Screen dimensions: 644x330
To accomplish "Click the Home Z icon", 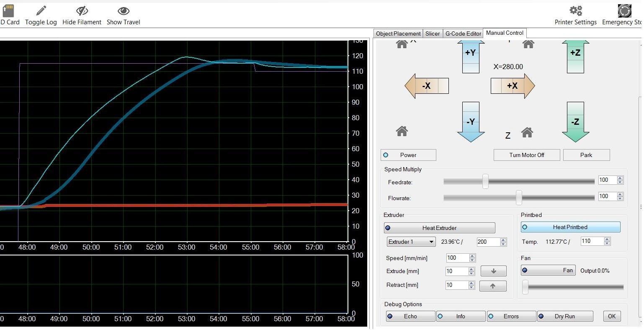I will (527, 133).
